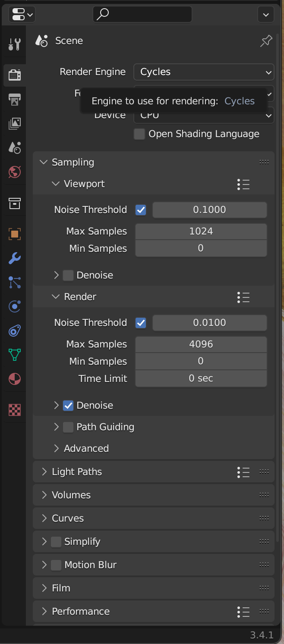Image resolution: width=284 pixels, height=644 pixels.
Task: Open the Texture properties checker tab
Action: (14, 410)
